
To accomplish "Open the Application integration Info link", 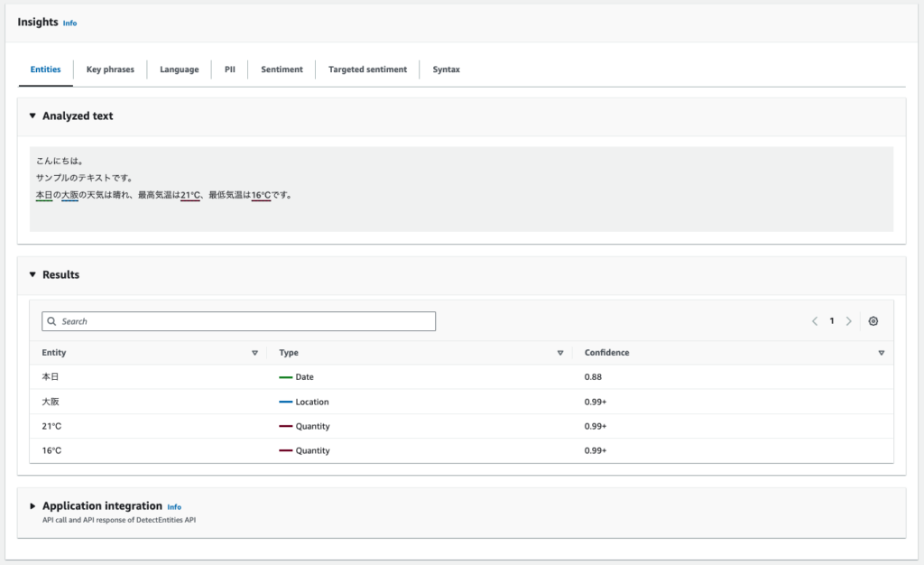I will tap(173, 506).
